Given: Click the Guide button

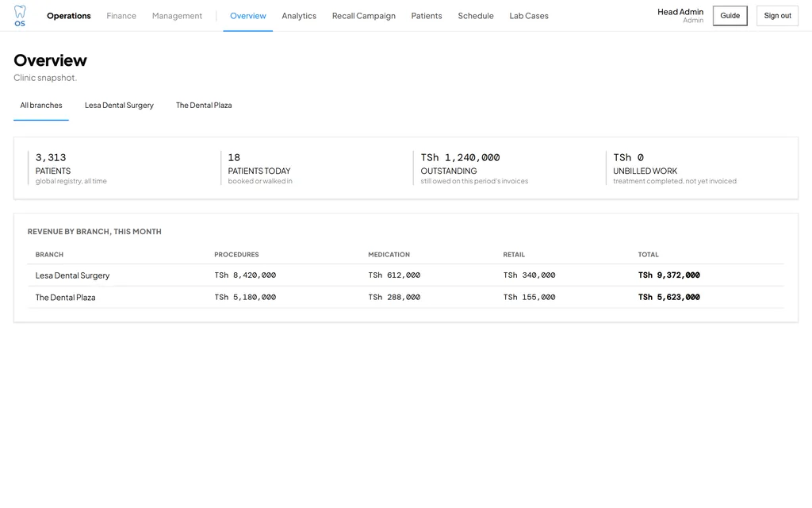Looking at the screenshot, I should 730,16.
